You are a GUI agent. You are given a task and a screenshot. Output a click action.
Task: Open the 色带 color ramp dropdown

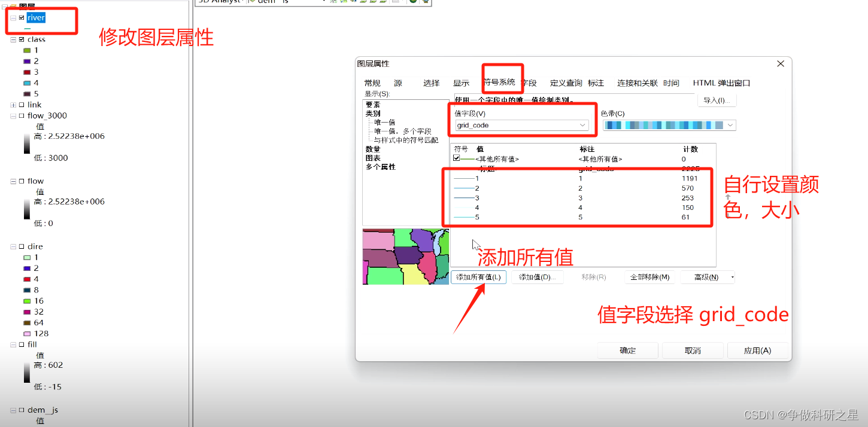click(x=730, y=125)
